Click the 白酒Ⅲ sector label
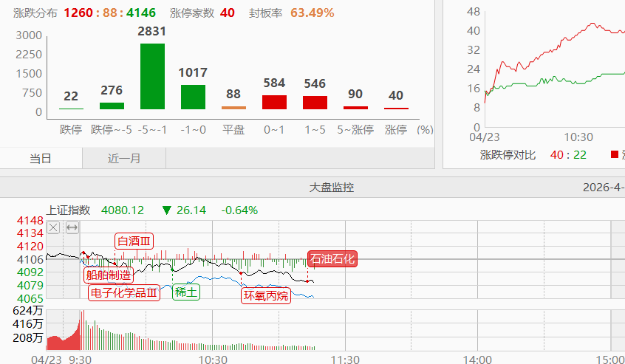 (x=134, y=241)
